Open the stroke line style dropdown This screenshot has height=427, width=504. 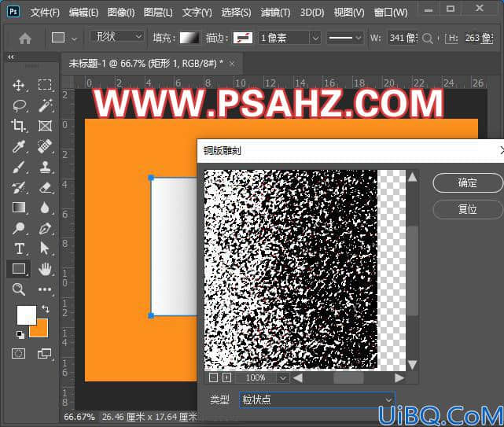[344, 38]
